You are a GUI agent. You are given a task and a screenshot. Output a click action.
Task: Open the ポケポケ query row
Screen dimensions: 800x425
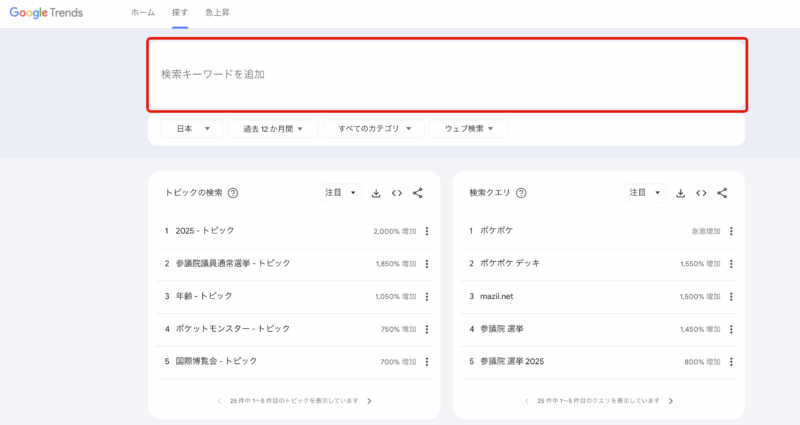[599, 231]
